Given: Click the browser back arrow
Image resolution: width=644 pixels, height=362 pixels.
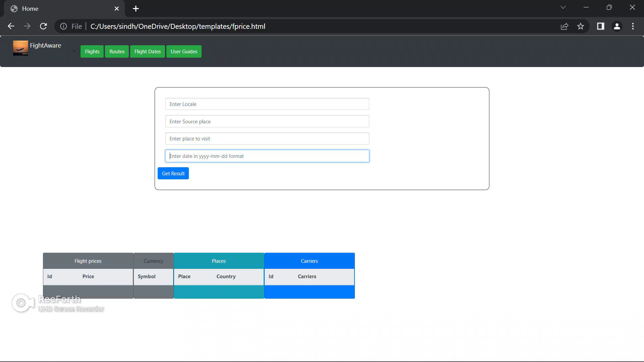Looking at the screenshot, I should pos(11,26).
